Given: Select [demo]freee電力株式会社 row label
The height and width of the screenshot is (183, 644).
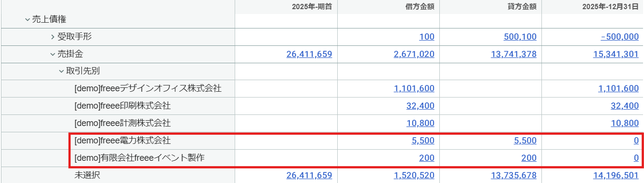Looking at the screenshot, I should pyautogui.click(x=122, y=141).
